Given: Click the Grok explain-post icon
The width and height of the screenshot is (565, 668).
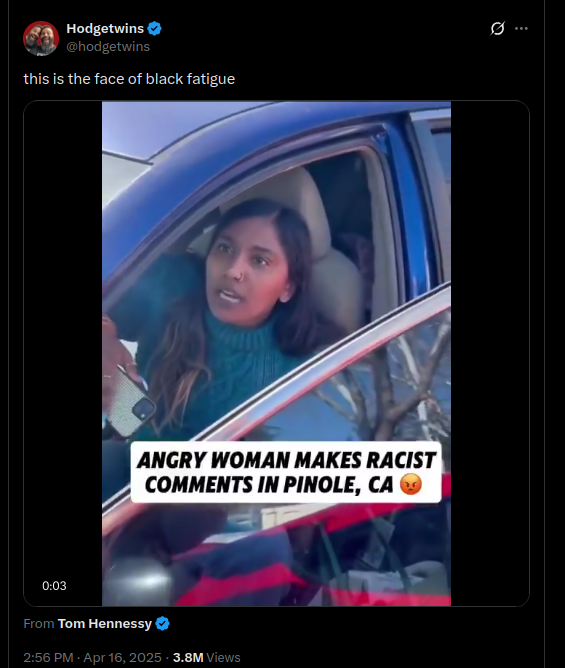Looking at the screenshot, I should (497, 29).
